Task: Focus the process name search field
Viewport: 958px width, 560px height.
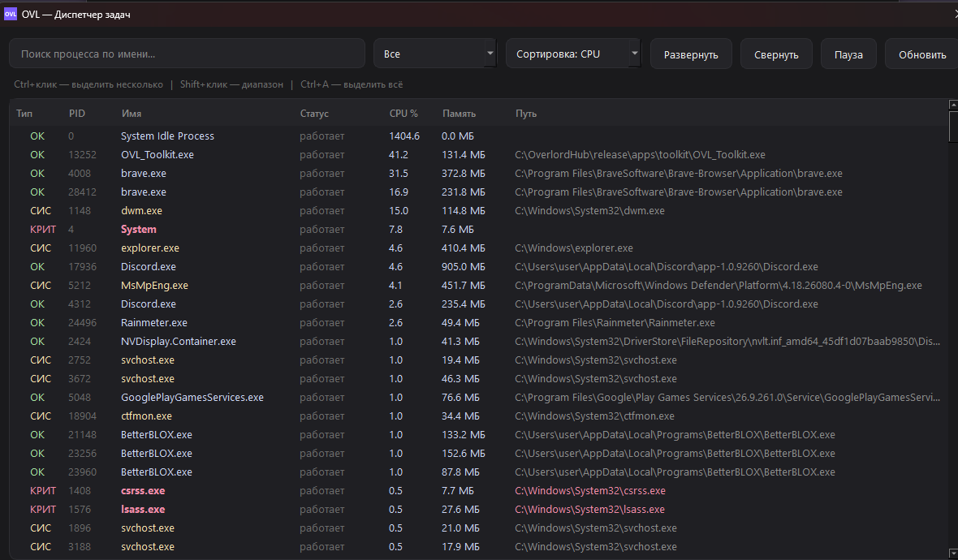Action: (187, 54)
